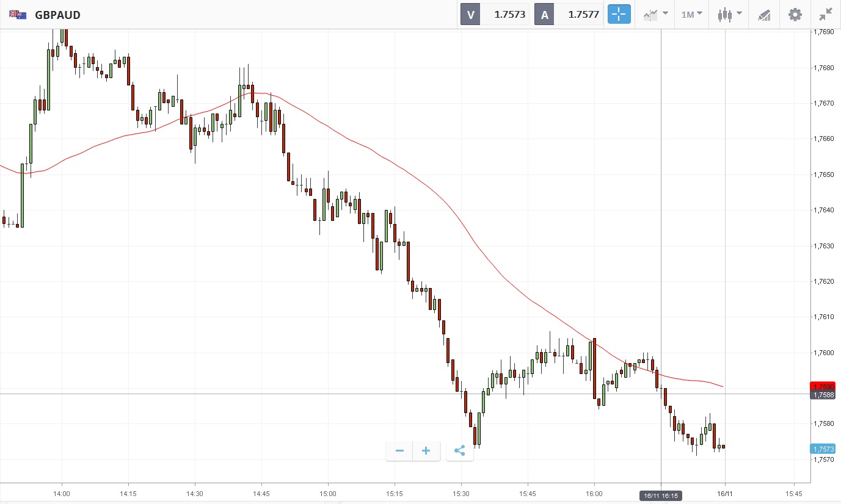Open the drawing tools pencil icon

764,15
